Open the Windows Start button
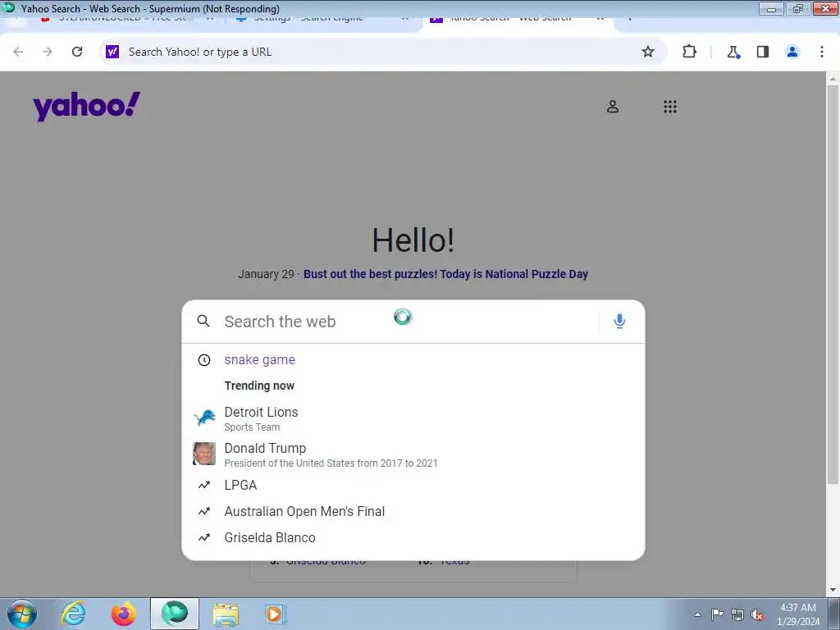Image resolution: width=840 pixels, height=630 pixels. (21, 614)
